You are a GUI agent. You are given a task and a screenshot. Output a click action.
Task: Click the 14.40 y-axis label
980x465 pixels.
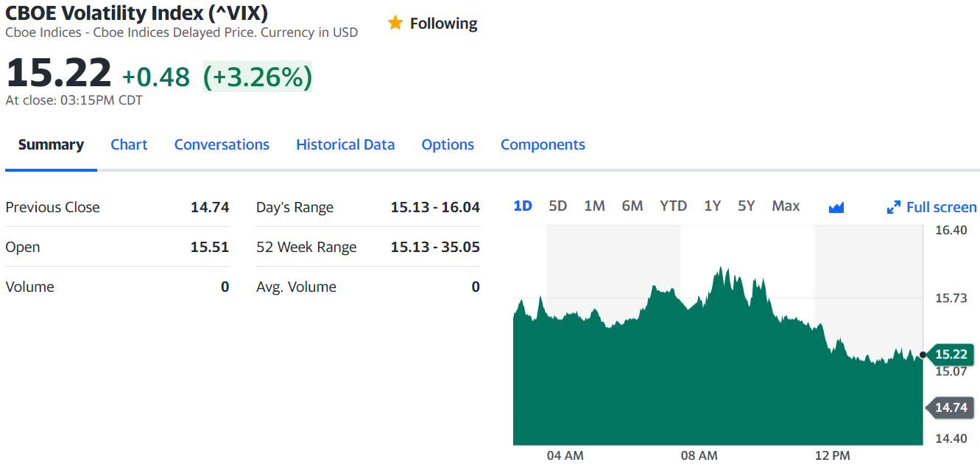tap(951, 438)
